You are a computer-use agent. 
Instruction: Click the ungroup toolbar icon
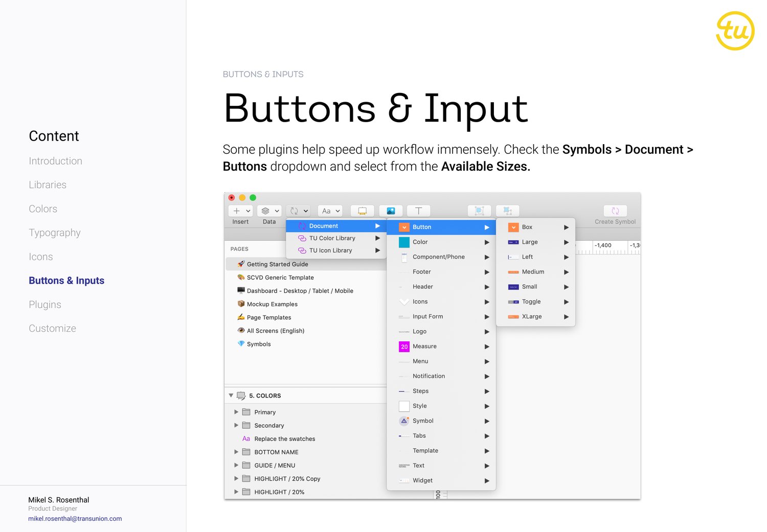(507, 211)
